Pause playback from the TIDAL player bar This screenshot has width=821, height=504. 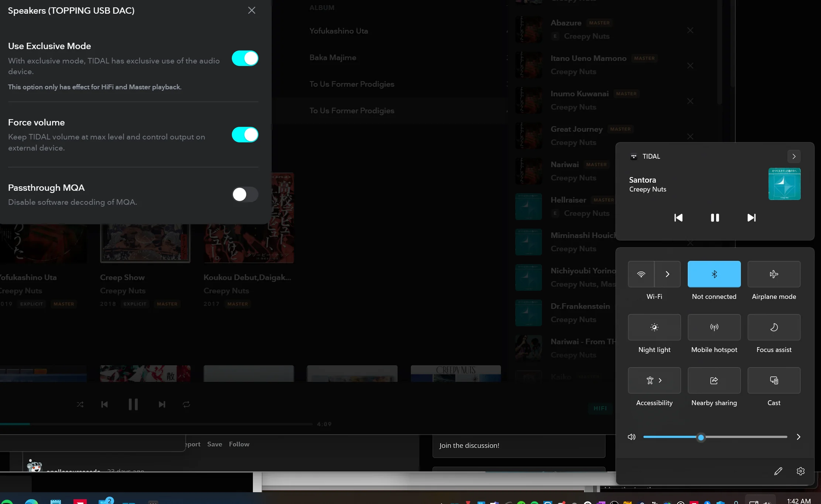(x=133, y=404)
